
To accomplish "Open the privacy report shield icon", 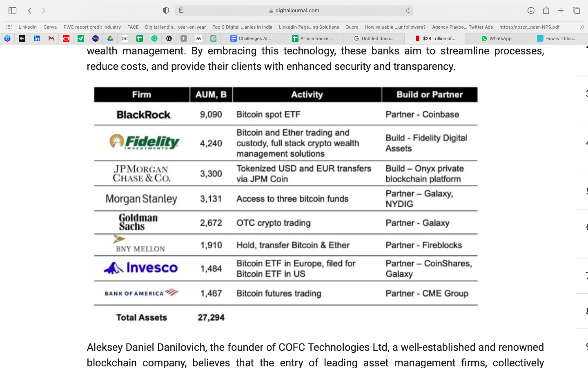I will 166,11.
